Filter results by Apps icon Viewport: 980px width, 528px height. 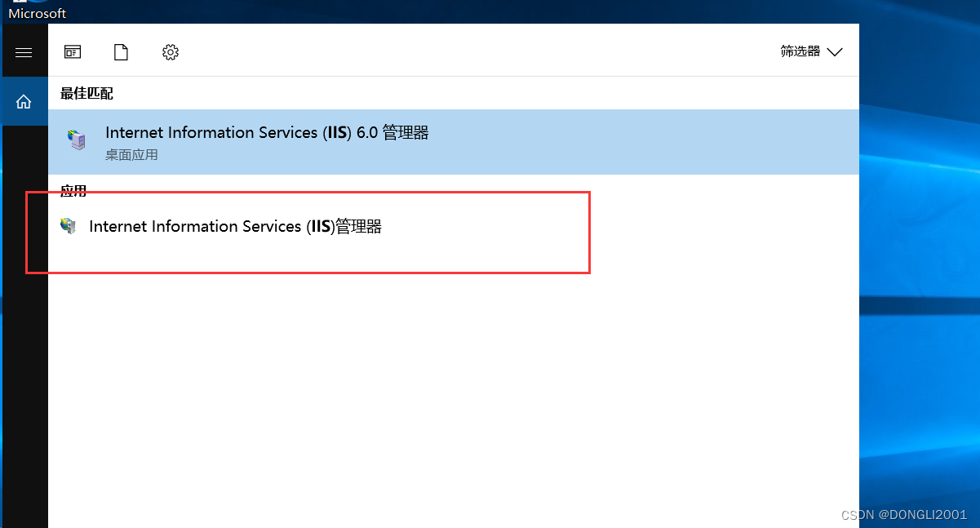(73, 52)
